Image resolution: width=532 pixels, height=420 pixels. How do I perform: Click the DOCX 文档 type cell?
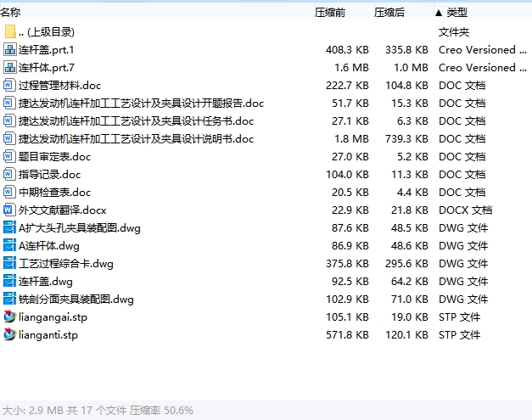[465, 210]
